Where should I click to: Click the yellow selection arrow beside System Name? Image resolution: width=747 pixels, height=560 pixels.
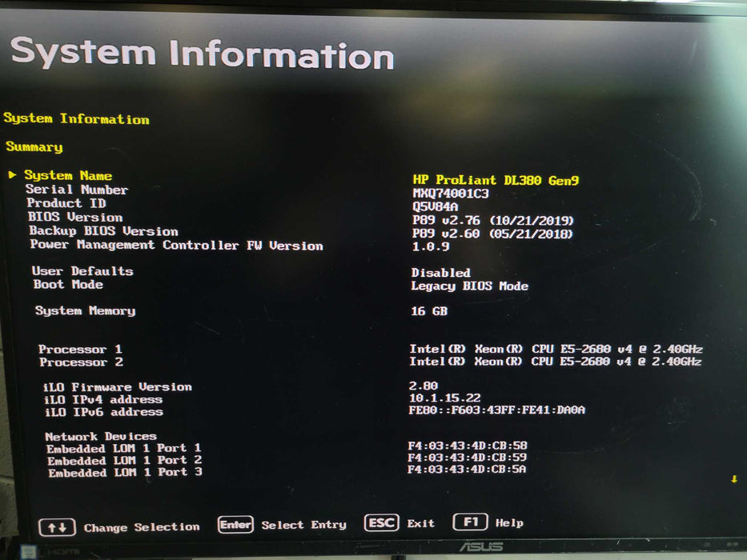tap(13, 174)
